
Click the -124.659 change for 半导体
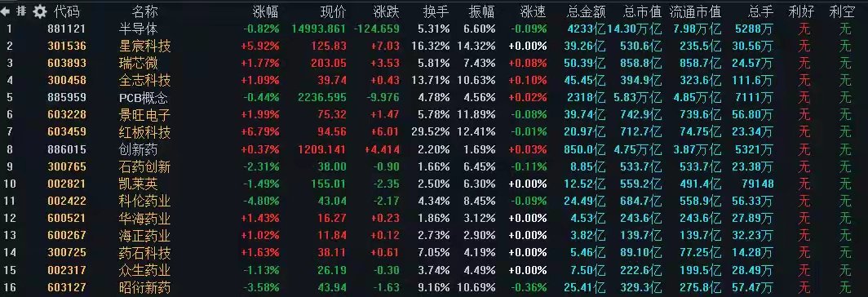(376, 29)
